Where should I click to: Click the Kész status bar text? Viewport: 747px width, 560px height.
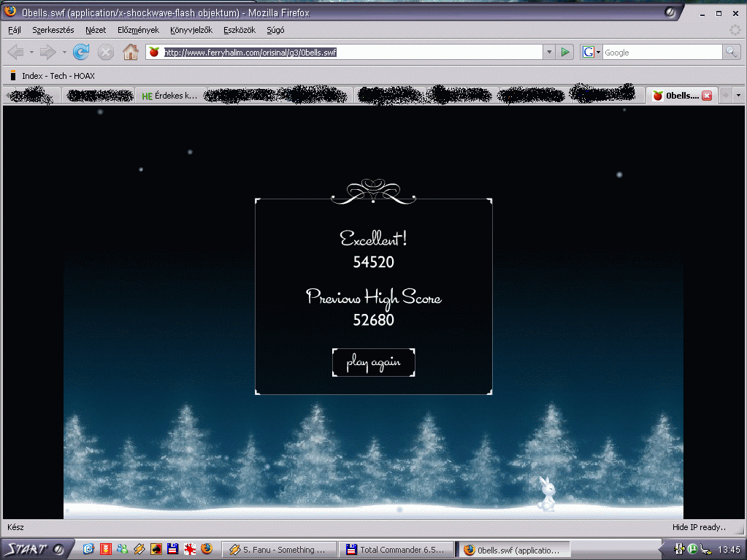tap(16, 527)
